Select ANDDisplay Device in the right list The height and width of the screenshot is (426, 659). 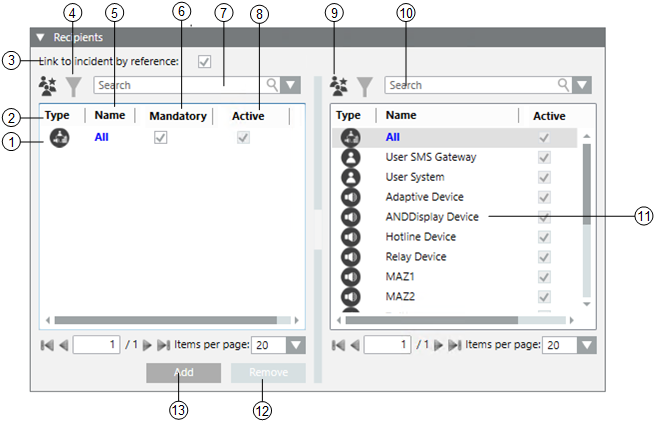tap(432, 217)
